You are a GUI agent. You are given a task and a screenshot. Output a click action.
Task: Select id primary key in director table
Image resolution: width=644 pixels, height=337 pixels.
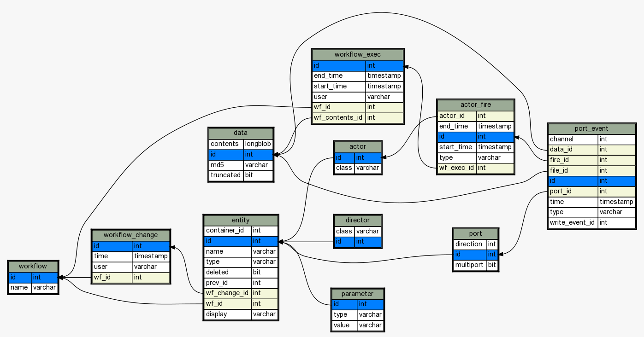358,242
